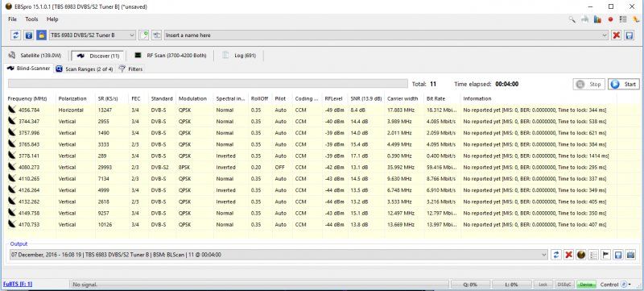Click the Lock indicator in status bar
The width and height of the screenshot is (644, 291).
(x=543, y=285)
